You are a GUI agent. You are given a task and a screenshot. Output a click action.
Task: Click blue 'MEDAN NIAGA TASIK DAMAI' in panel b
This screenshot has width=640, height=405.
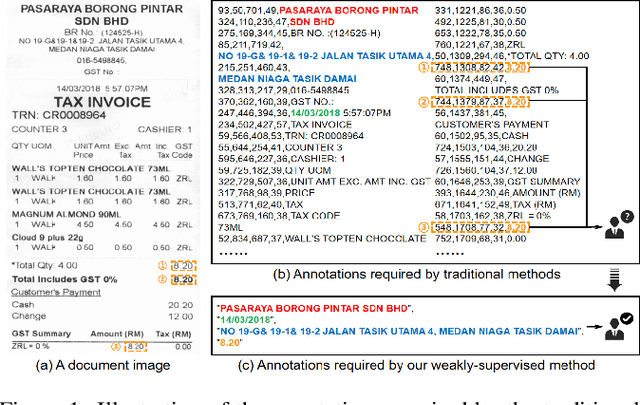[287, 79]
